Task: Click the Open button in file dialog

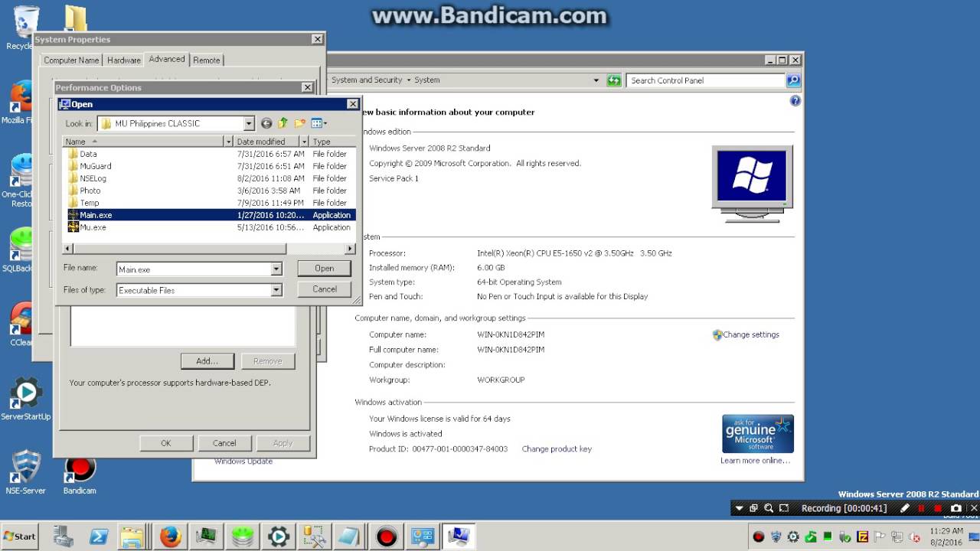Action: (325, 269)
